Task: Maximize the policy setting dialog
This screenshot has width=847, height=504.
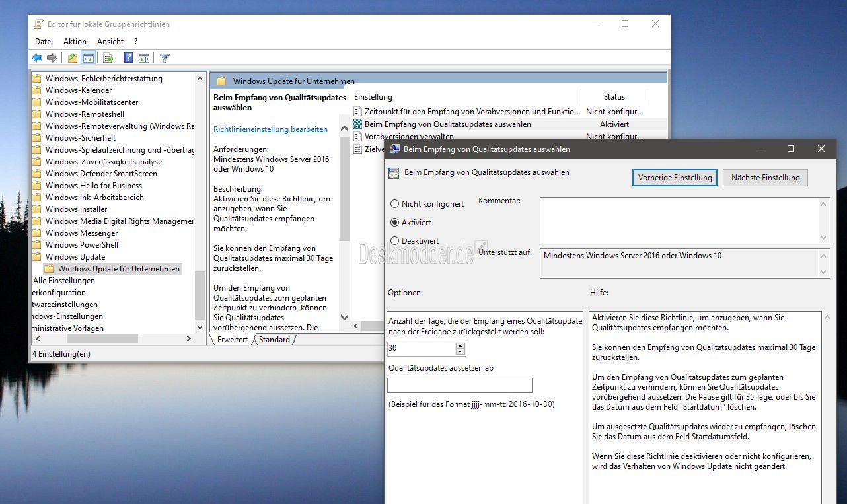Action: click(791, 149)
